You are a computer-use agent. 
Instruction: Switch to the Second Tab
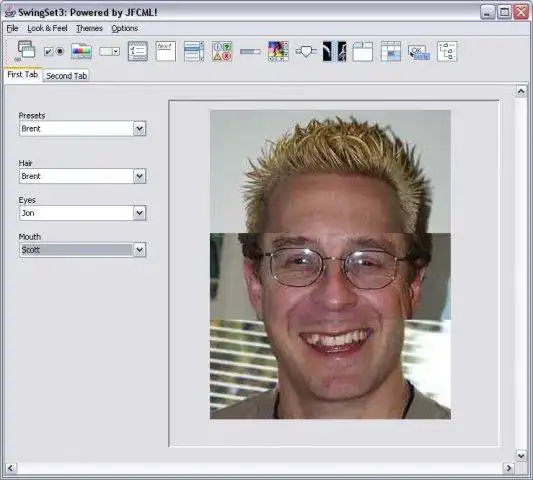point(67,76)
